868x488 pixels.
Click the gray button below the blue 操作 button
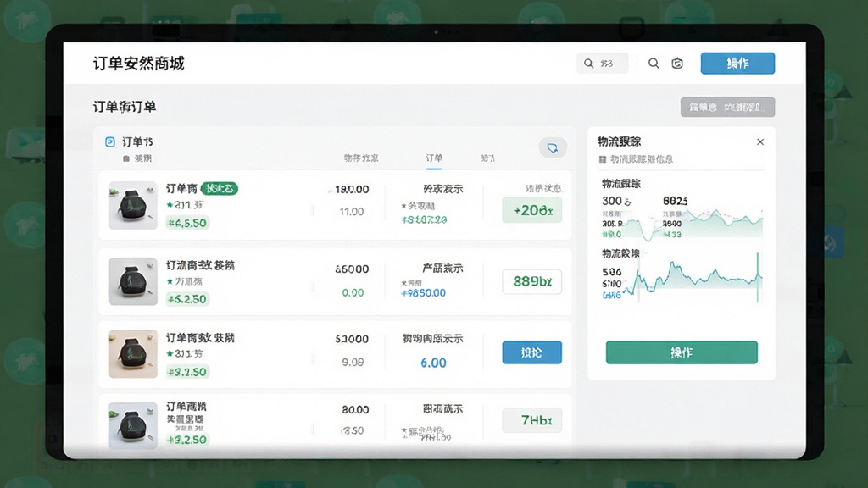click(x=727, y=107)
